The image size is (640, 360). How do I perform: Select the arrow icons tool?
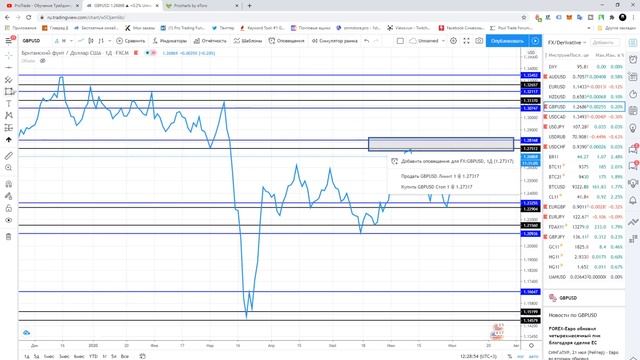(x=9, y=140)
